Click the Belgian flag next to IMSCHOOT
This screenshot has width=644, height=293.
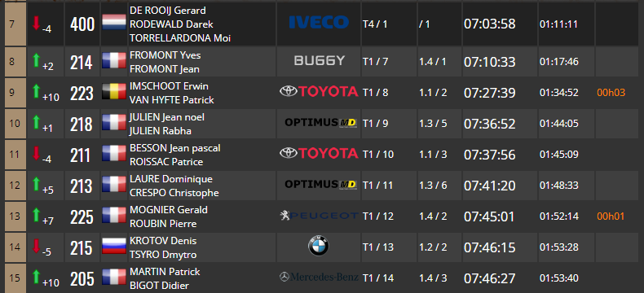pos(114,92)
